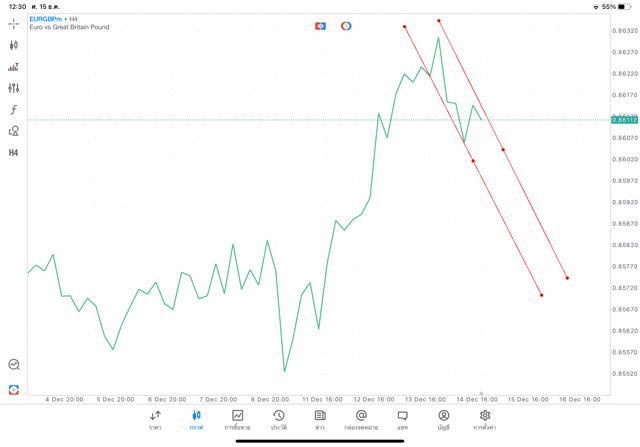Viewport: 640px width, 447px height.
Task: Open chart type candlestick settings
Action: coord(13,45)
